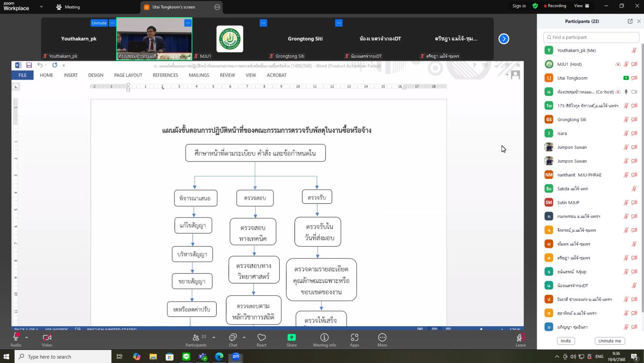Click the green Share screen icon
The width and height of the screenshot is (644, 363).
coord(291,338)
